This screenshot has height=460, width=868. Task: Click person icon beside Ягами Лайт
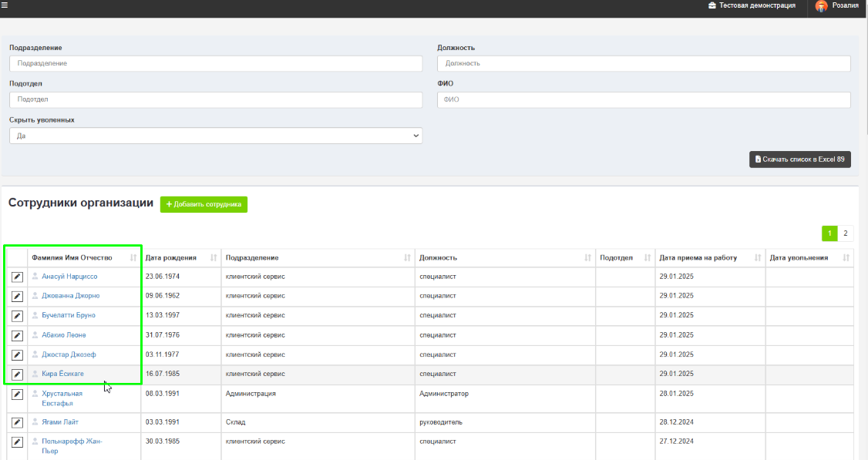[x=35, y=421]
